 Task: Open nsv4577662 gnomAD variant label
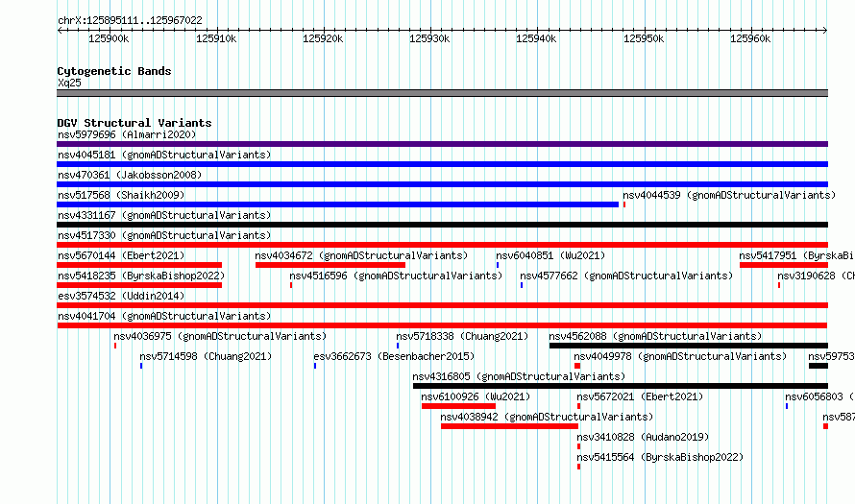click(626, 276)
